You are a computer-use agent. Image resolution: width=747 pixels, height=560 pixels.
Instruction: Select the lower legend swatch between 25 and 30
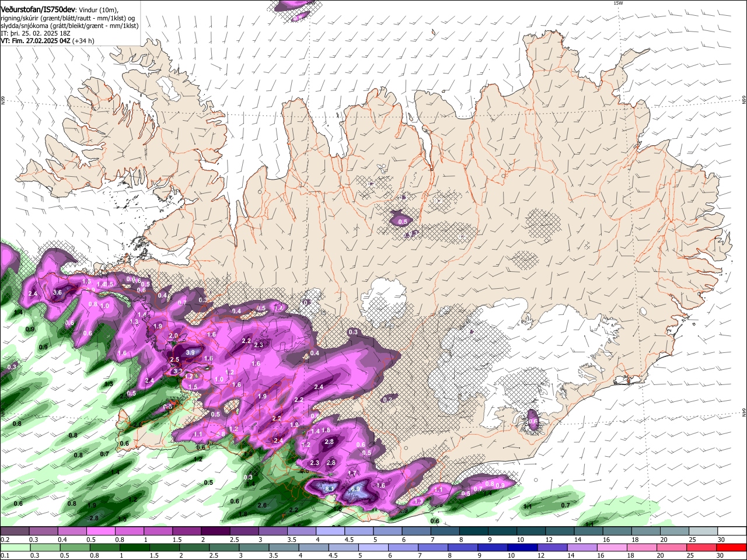[x=702, y=547]
